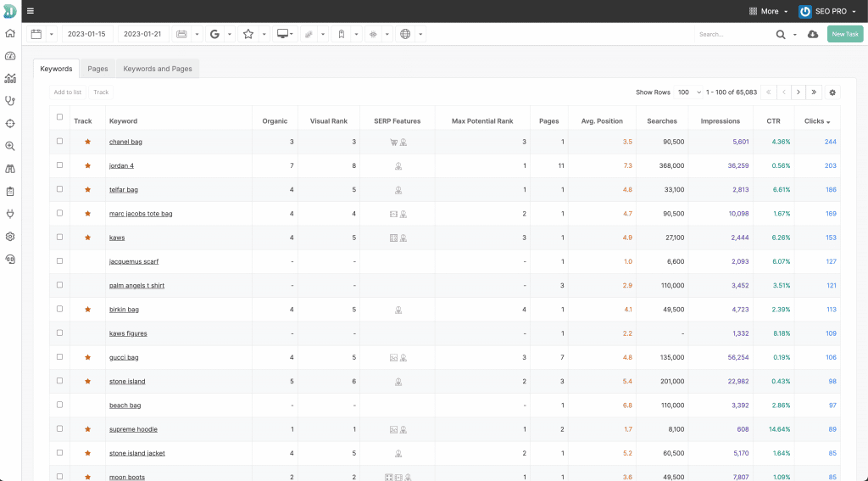Expand the More menu
The width and height of the screenshot is (868, 481).
pyautogui.click(x=768, y=11)
